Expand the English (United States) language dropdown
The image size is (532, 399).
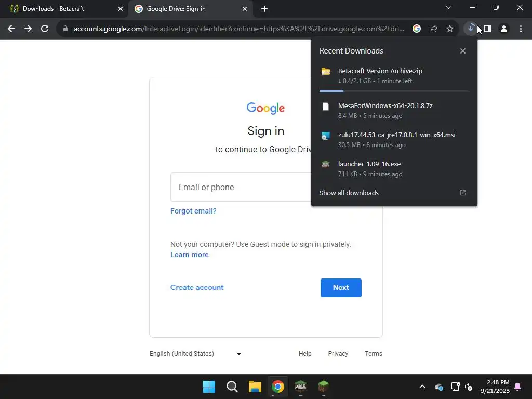point(196,353)
